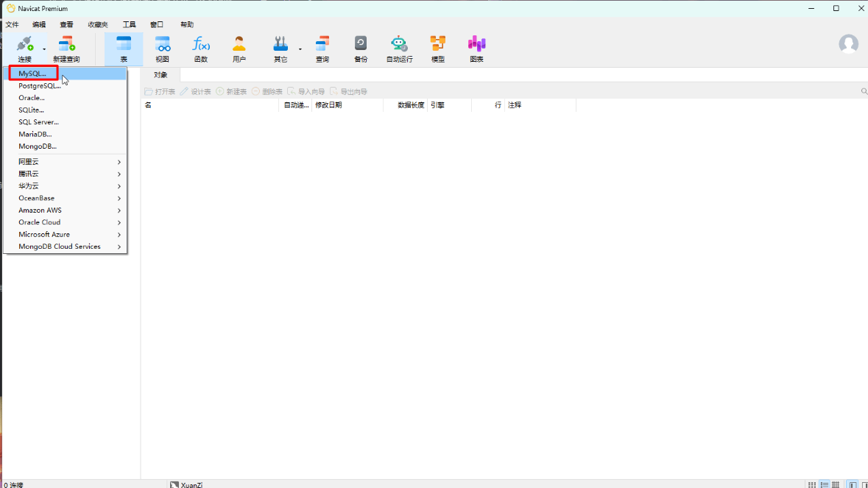Click the 连接 connection plug icon
The height and width of the screenshot is (488, 868).
coord(24,44)
